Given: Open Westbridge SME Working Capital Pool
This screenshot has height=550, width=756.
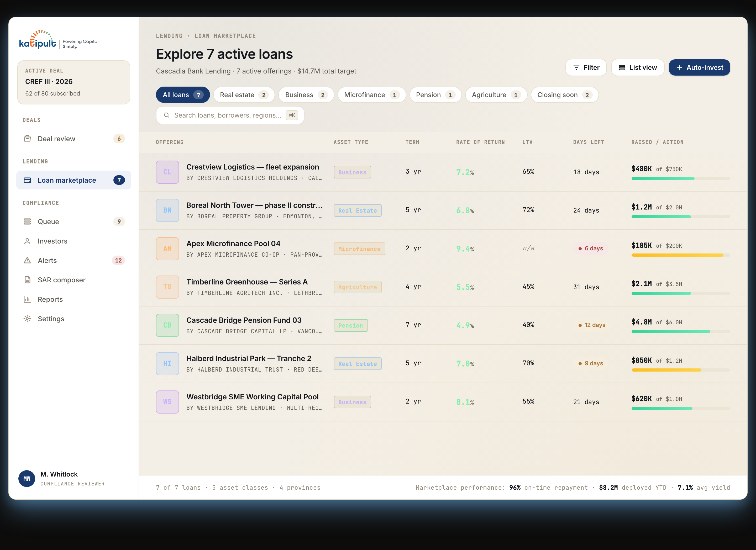Looking at the screenshot, I should pos(252,397).
